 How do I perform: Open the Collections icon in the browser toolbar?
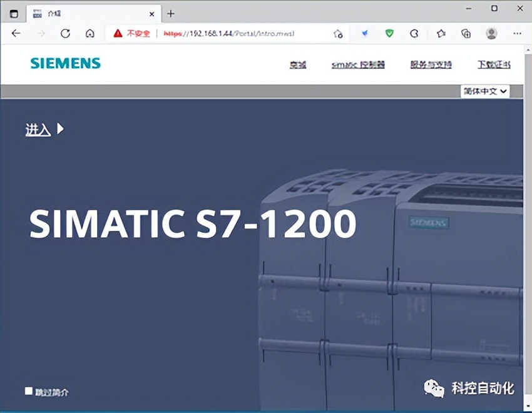(466, 33)
